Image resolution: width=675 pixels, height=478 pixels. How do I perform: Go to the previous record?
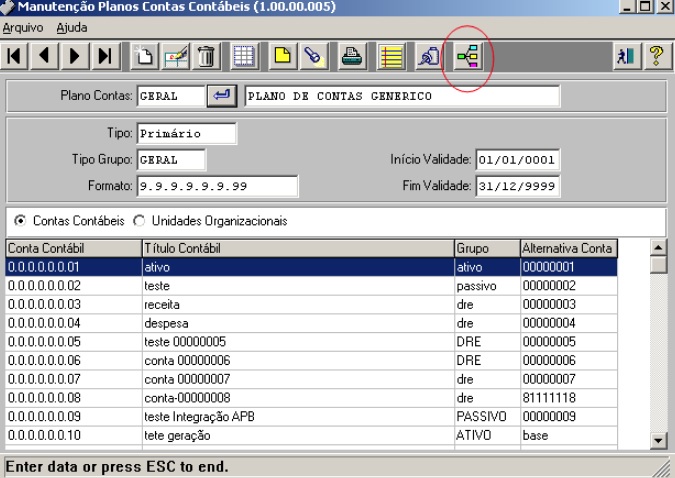(x=44, y=56)
